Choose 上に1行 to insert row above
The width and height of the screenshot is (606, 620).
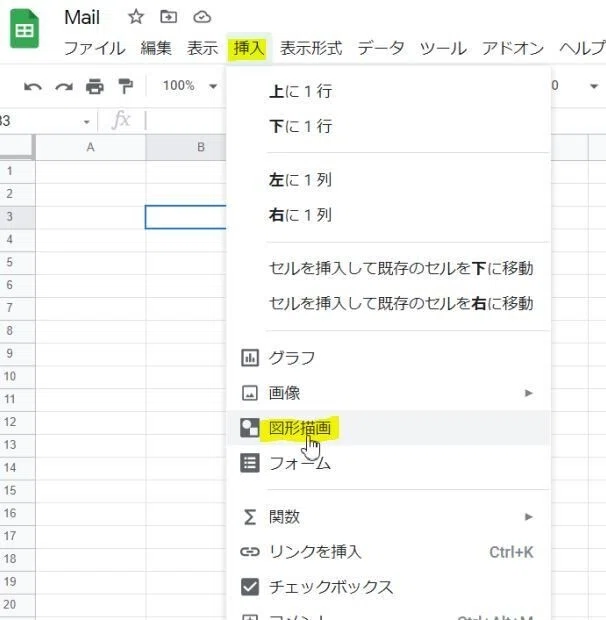[x=389, y=91]
